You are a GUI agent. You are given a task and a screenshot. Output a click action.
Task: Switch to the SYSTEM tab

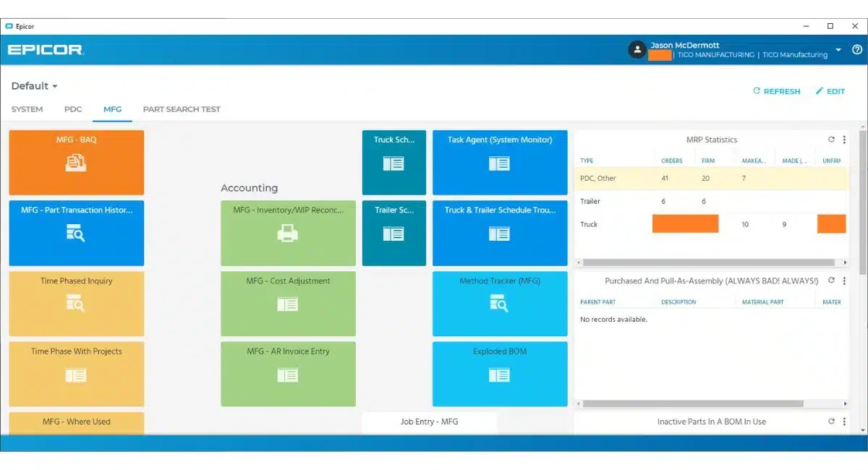click(x=27, y=109)
